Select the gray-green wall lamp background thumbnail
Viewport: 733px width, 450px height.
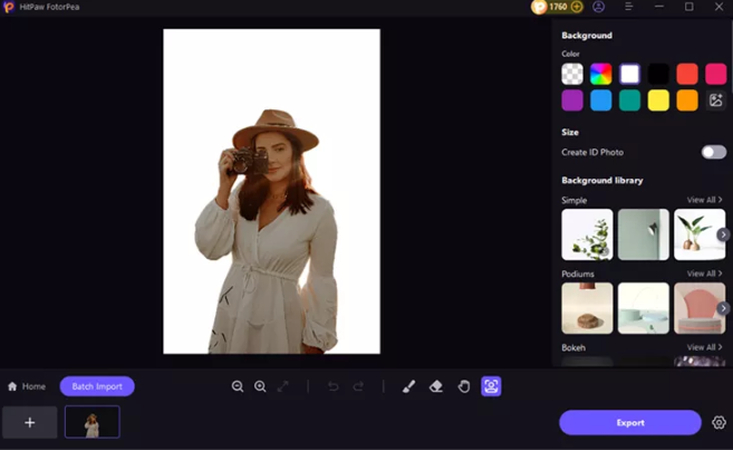pyautogui.click(x=643, y=235)
